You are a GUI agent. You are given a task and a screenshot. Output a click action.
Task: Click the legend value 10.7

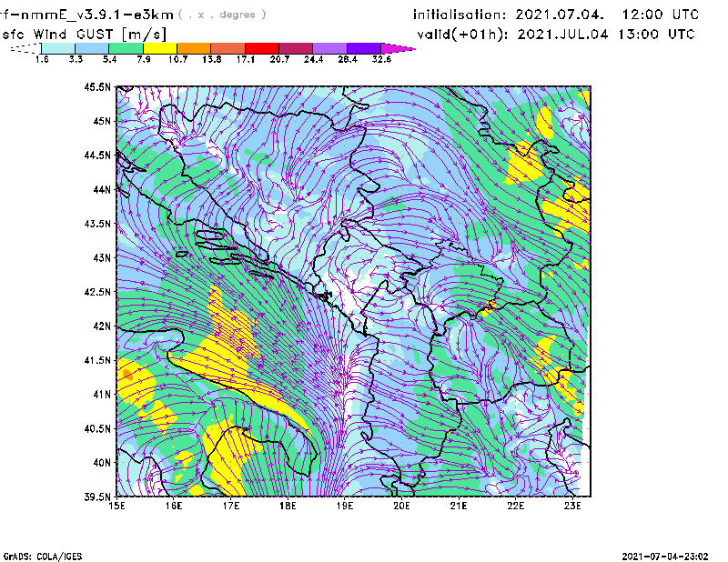tap(177, 59)
